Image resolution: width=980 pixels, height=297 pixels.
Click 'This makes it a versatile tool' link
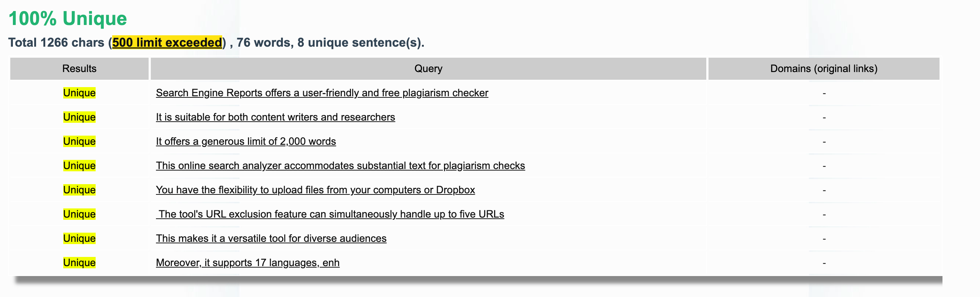(271, 239)
